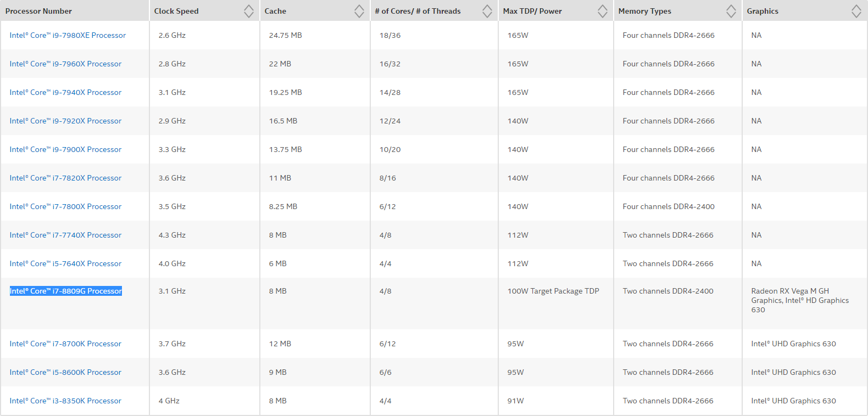Select Radeon RX Vega M GH Graphics cell
The width and height of the screenshot is (868, 416).
click(x=805, y=303)
